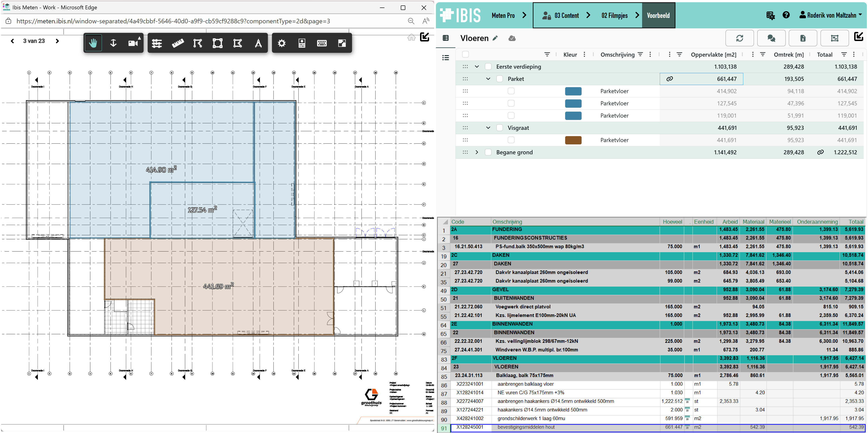Open drawing settings gear icon

click(281, 43)
